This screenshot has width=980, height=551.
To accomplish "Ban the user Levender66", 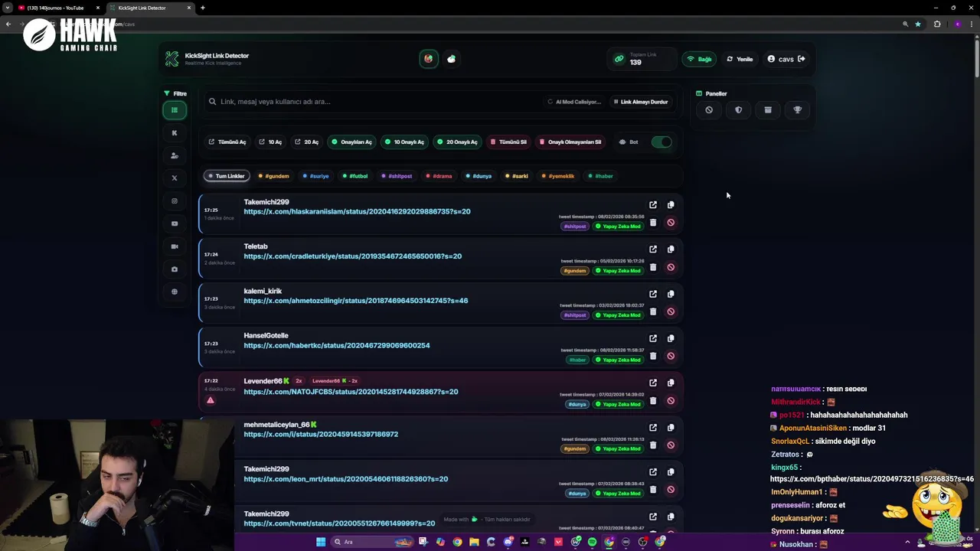I will pyautogui.click(x=671, y=400).
